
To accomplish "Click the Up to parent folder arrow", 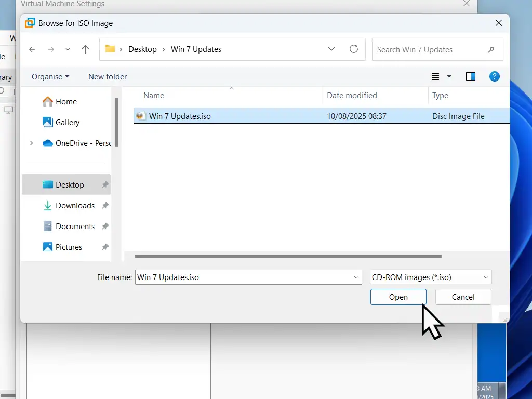I will (86, 49).
